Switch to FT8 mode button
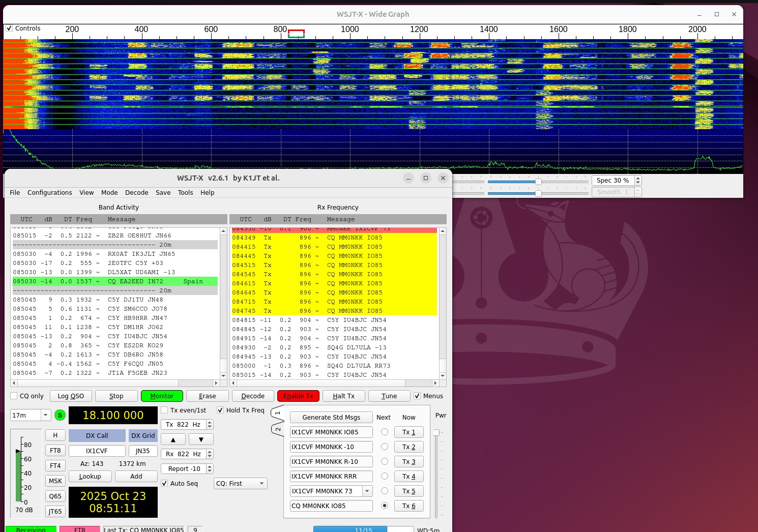The width and height of the screenshot is (758, 532). pos(55,451)
